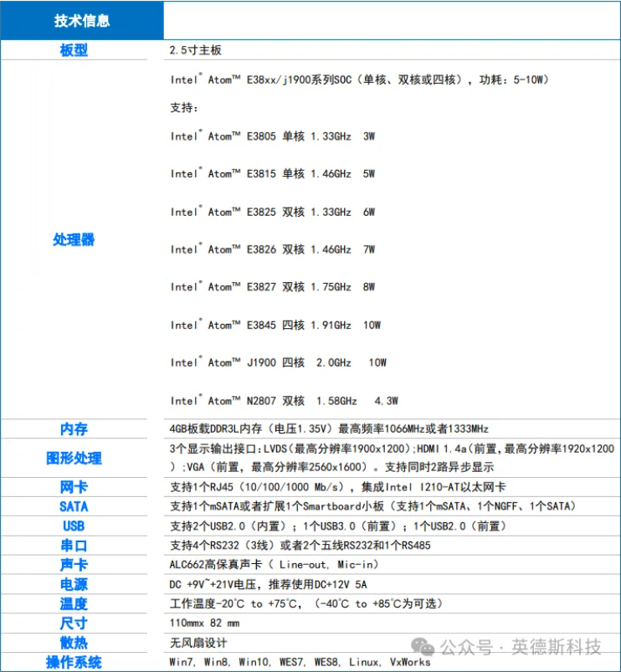Click the RJ45 I210-AT以太网卡 value
This screenshot has width=621, height=672.
(338, 487)
